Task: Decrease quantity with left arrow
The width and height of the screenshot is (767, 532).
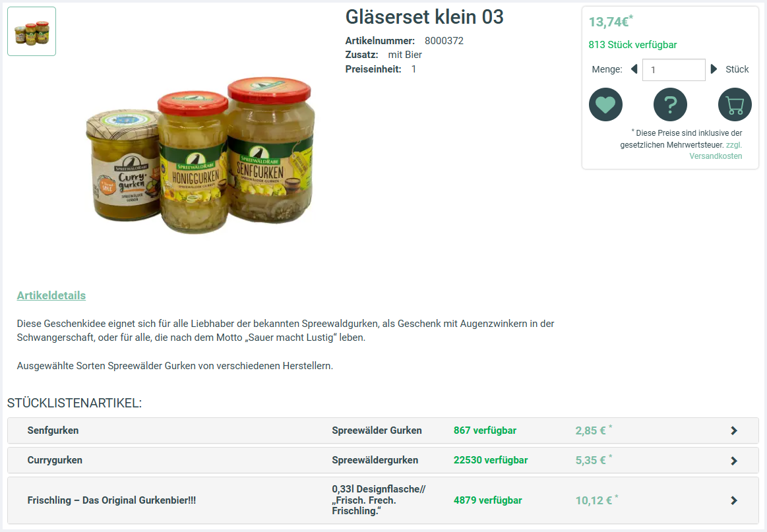Action: (634, 69)
